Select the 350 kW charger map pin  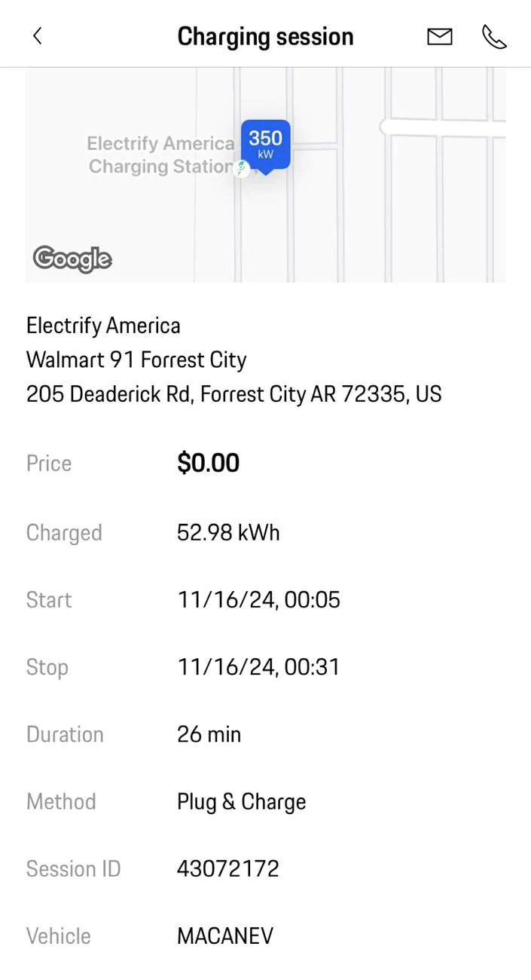pyautogui.click(x=265, y=144)
